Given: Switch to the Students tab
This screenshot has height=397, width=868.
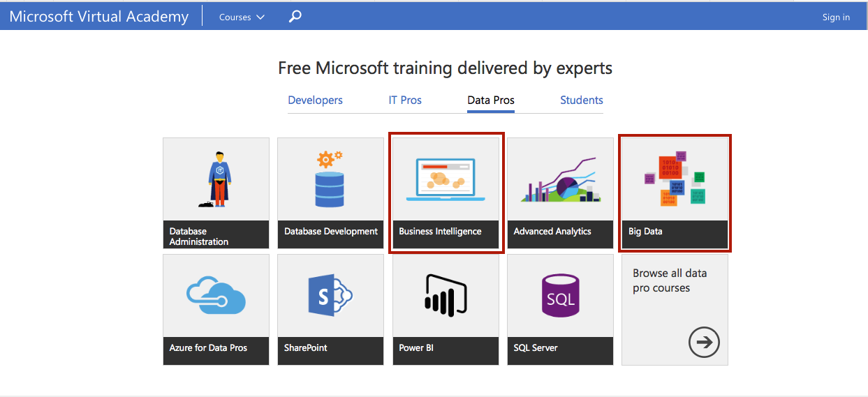Looking at the screenshot, I should tap(582, 100).
